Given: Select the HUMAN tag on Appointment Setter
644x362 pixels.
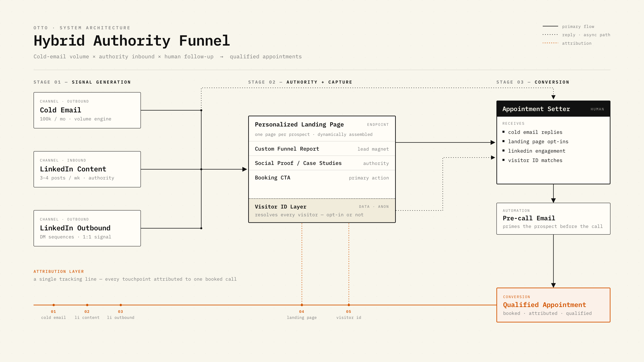Looking at the screenshot, I should pyautogui.click(x=597, y=109).
